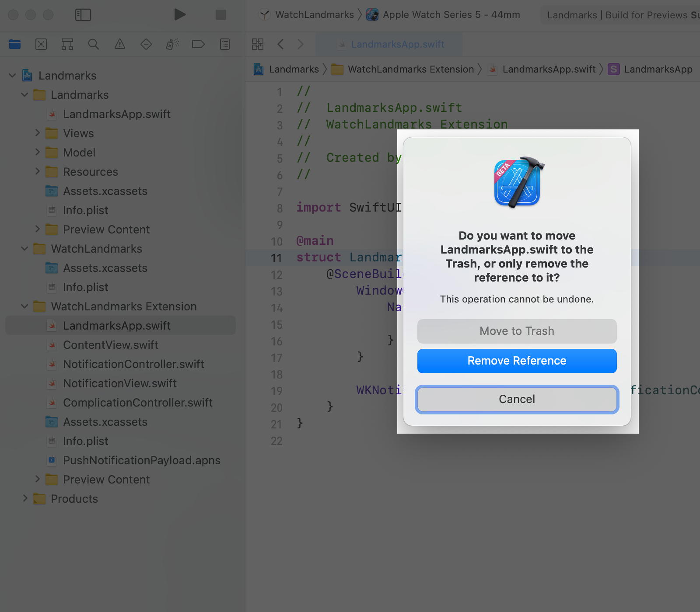The image size is (700, 612).
Task: Open the Source Control navigator icon
Action: pyautogui.click(x=41, y=44)
